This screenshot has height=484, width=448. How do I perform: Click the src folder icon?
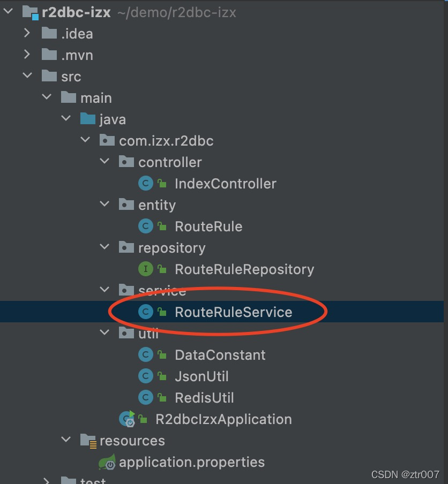coord(49,75)
